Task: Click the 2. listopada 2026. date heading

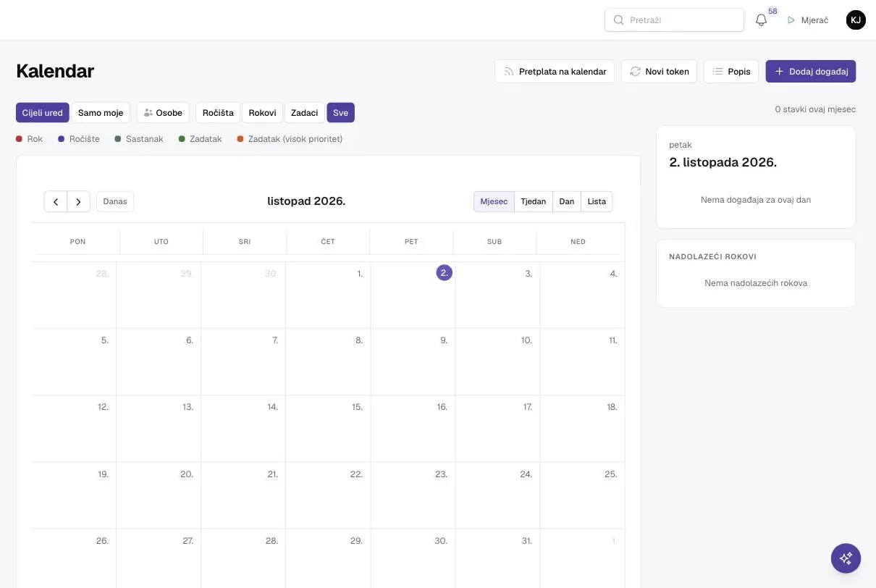Action: [723, 162]
